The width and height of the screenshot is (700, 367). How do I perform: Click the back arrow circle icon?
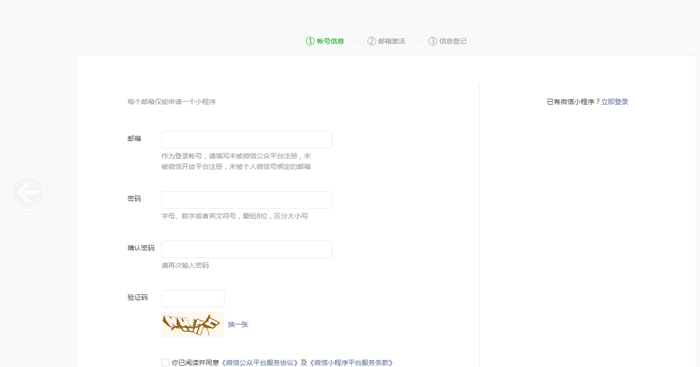pyautogui.click(x=28, y=193)
